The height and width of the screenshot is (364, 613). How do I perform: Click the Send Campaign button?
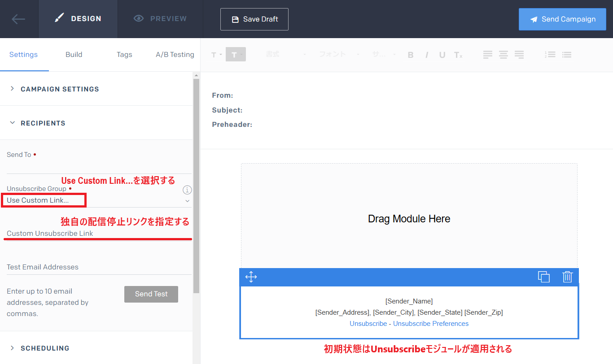(x=562, y=19)
